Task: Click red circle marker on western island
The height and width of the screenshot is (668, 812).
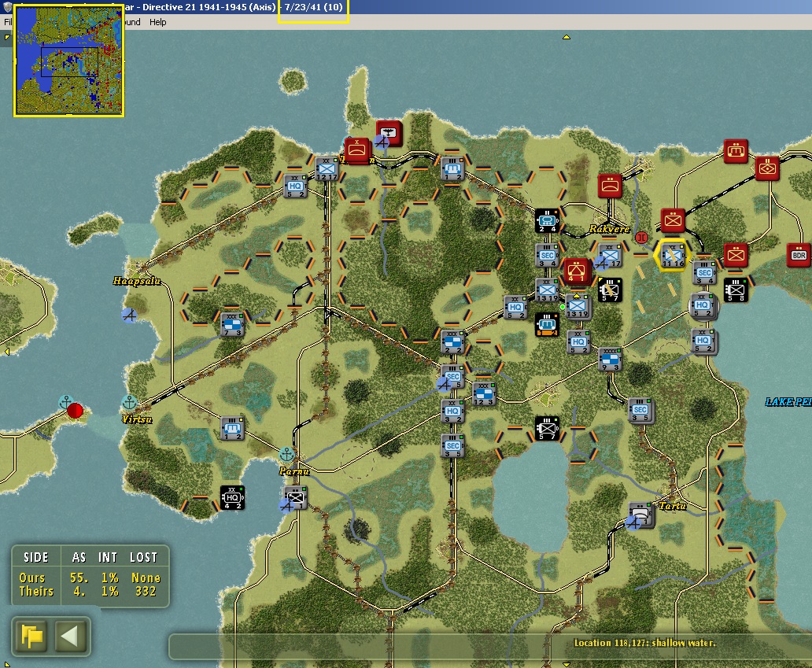Action: tap(75, 411)
